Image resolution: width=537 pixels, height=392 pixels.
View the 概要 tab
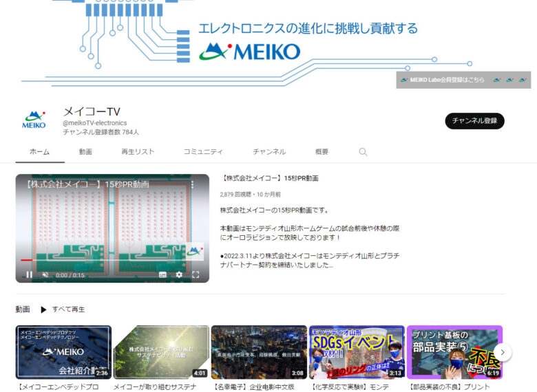(322, 151)
